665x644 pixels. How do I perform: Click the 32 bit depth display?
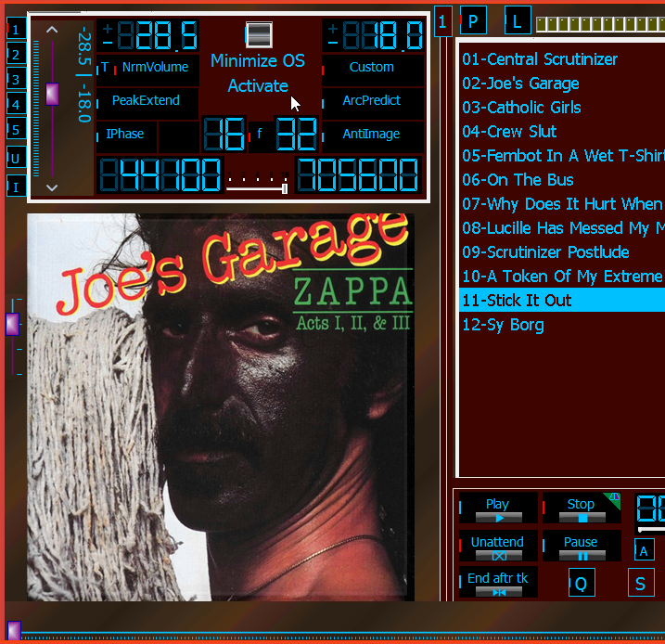296,134
